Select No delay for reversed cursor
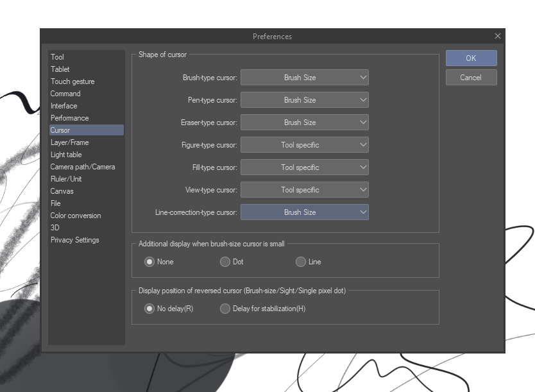 pyautogui.click(x=150, y=309)
